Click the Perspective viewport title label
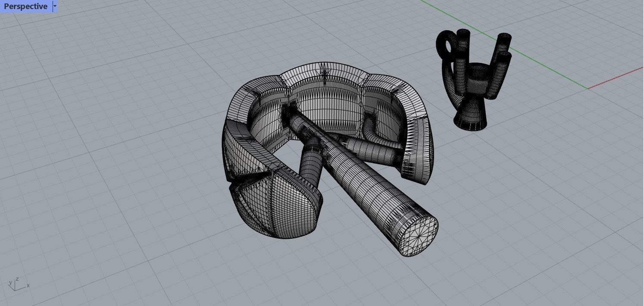This screenshot has width=644, height=306. [x=26, y=6]
